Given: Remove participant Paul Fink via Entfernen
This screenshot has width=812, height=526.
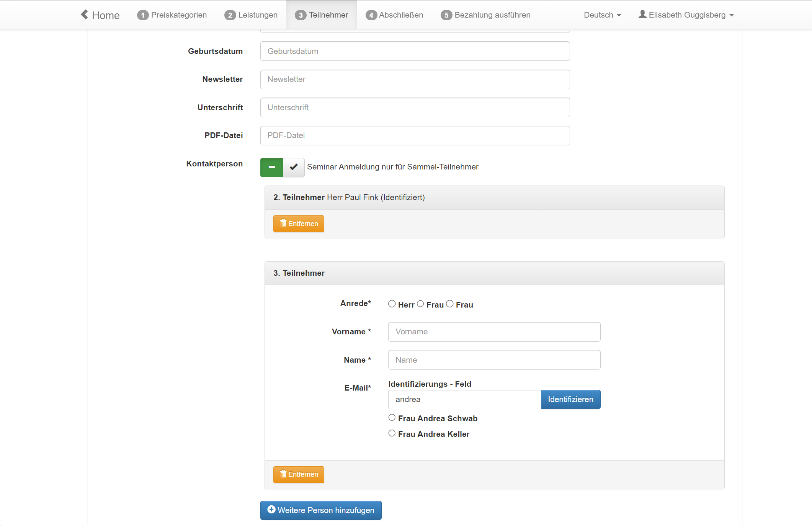Looking at the screenshot, I should pos(299,224).
